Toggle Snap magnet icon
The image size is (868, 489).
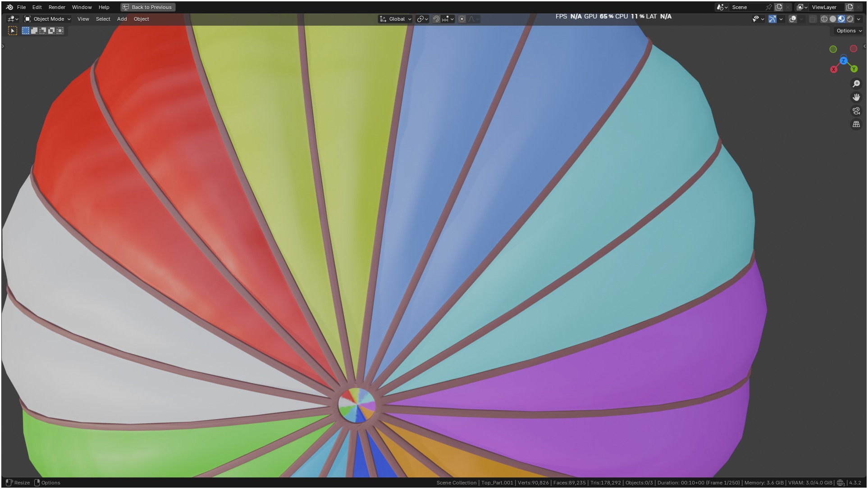click(x=436, y=19)
